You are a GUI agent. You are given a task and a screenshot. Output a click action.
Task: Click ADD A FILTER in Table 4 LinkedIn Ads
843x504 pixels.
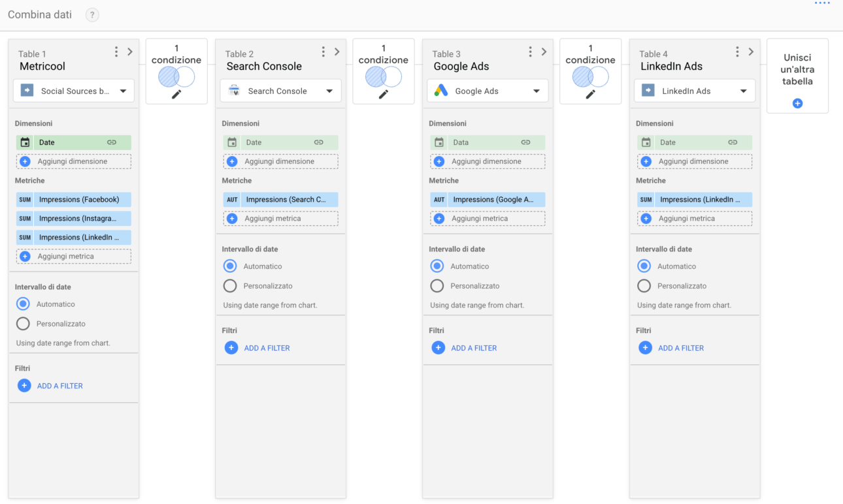coord(672,348)
